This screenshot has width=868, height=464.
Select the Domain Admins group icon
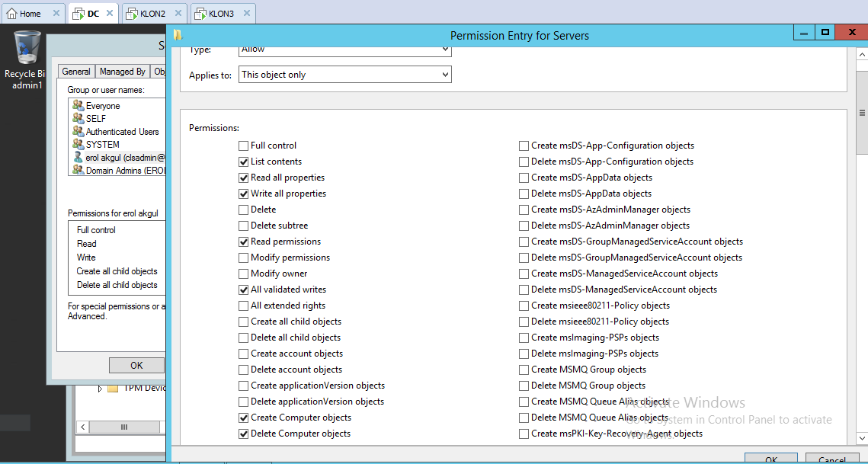pos(78,170)
